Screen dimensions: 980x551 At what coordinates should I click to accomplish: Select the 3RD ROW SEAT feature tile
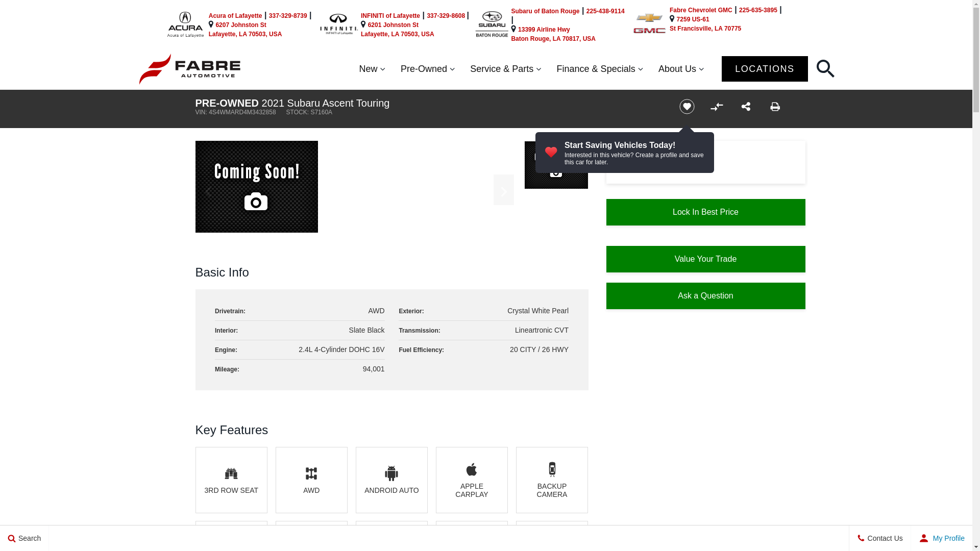(231, 480)
